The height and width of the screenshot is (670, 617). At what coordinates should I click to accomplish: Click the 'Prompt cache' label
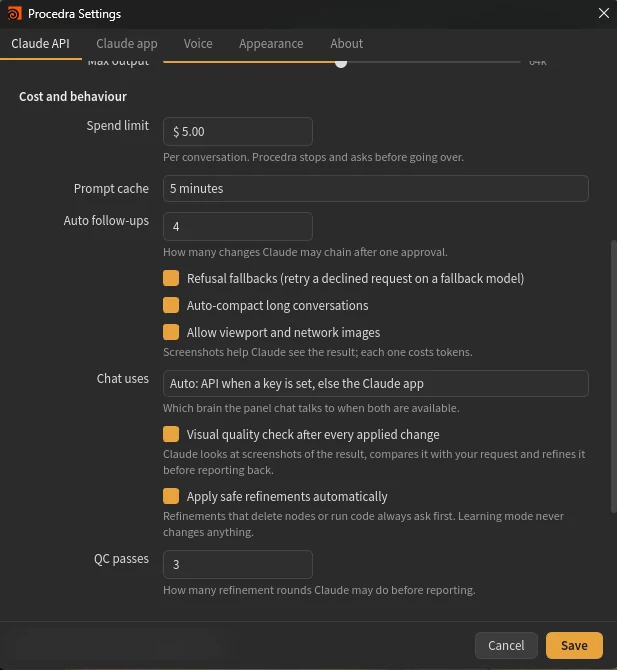pos(111,189)
